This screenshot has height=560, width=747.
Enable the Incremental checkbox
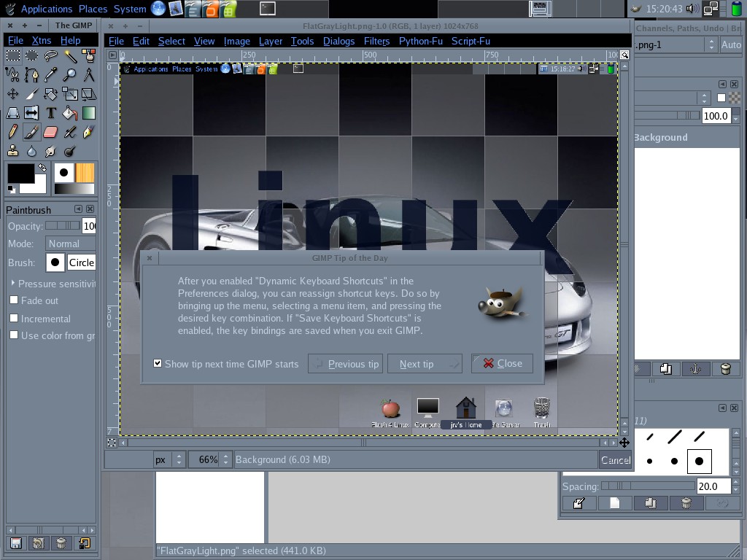coord(14,318)
